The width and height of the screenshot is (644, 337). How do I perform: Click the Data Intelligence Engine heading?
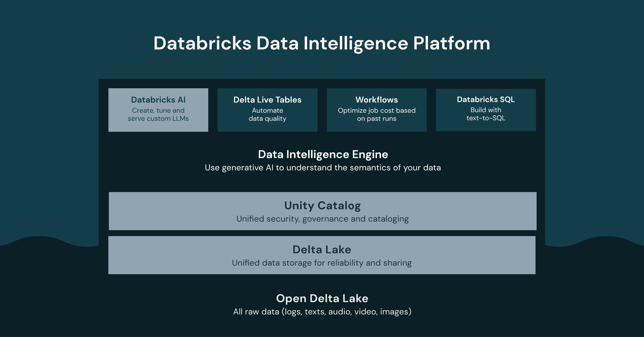tap(323, 155)
